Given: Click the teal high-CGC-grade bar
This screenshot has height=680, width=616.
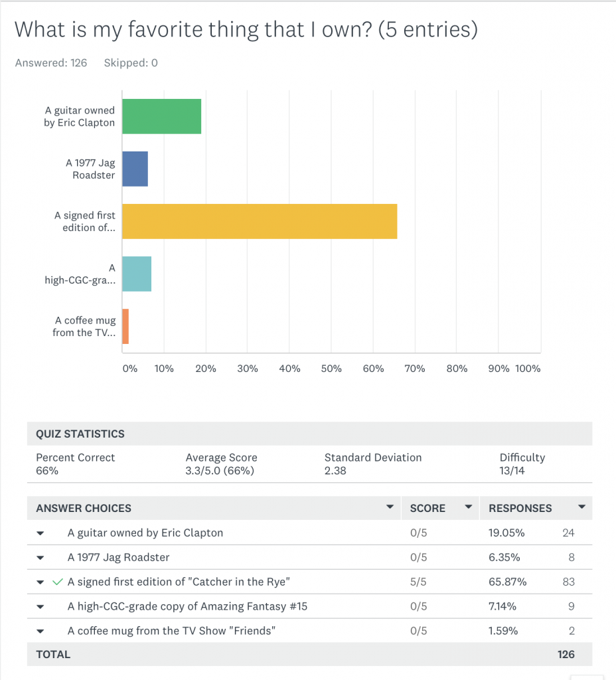Looking at the screenshot, I should point(137,274).
